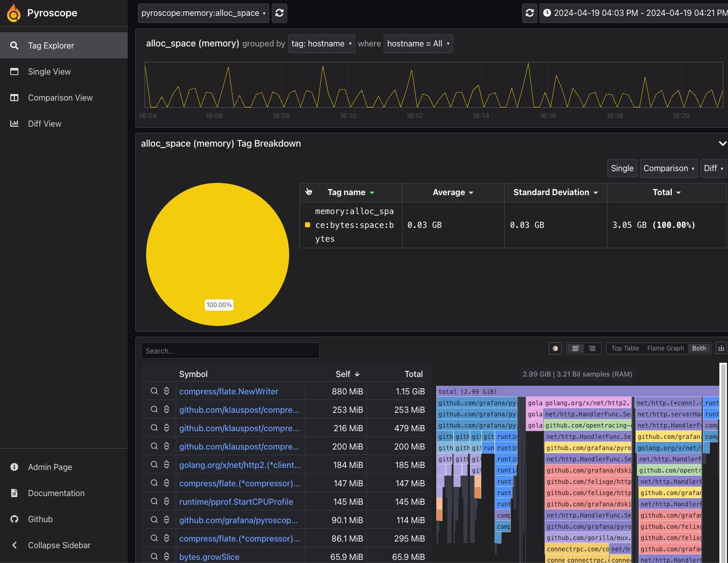Click inside the Search field above the symbol table

[x=230, y=350]
